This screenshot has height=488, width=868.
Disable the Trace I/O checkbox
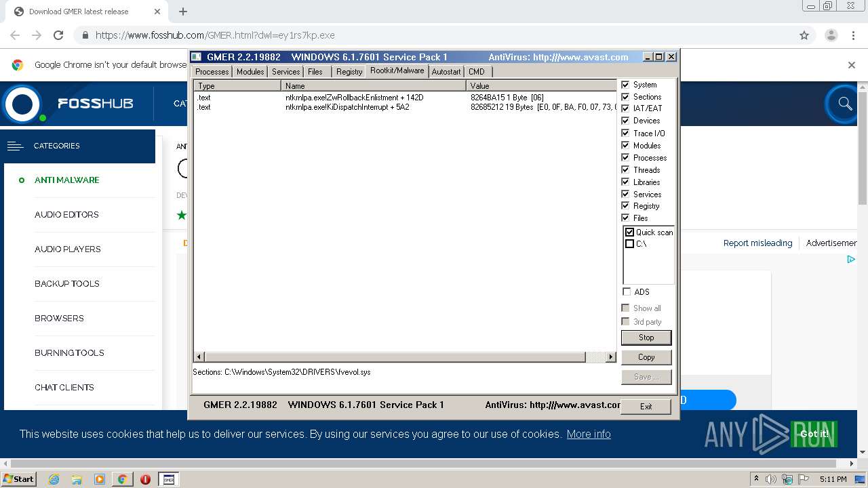625,134
